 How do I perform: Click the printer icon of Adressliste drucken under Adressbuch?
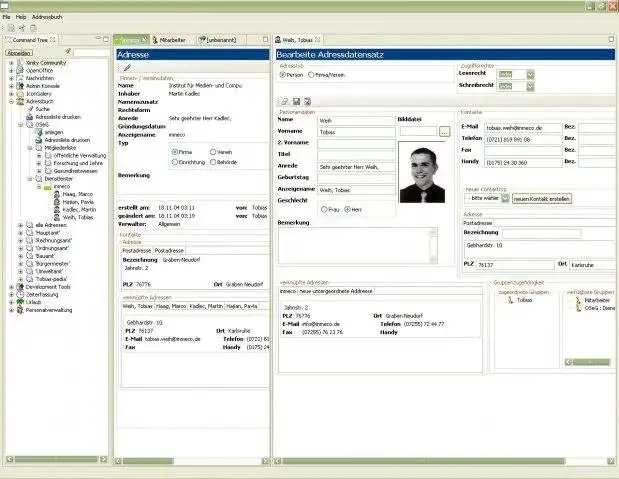click(30, 117)
